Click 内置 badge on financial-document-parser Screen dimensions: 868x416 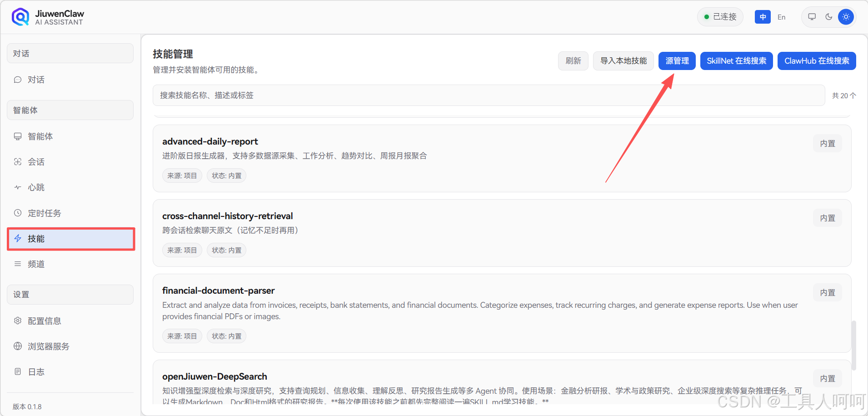pos(828,293)
